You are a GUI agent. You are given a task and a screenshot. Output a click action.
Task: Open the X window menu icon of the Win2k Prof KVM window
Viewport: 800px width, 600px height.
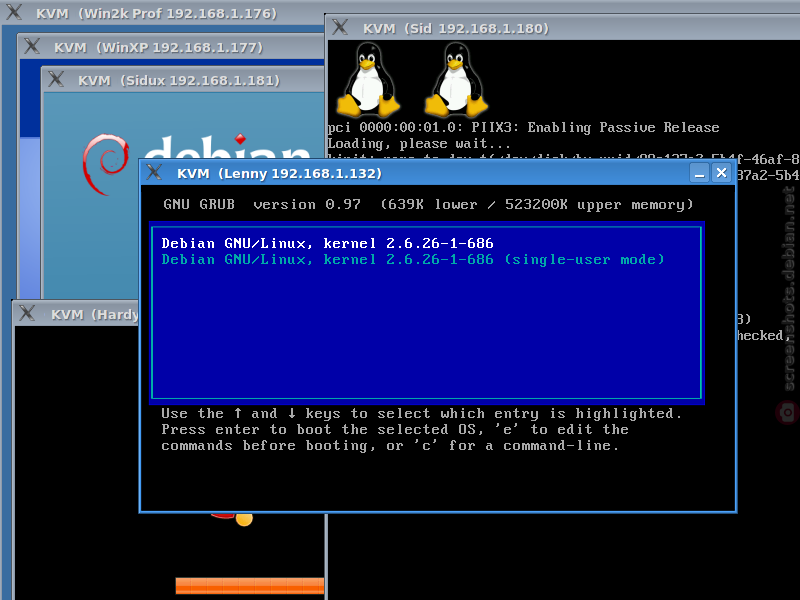14,12
